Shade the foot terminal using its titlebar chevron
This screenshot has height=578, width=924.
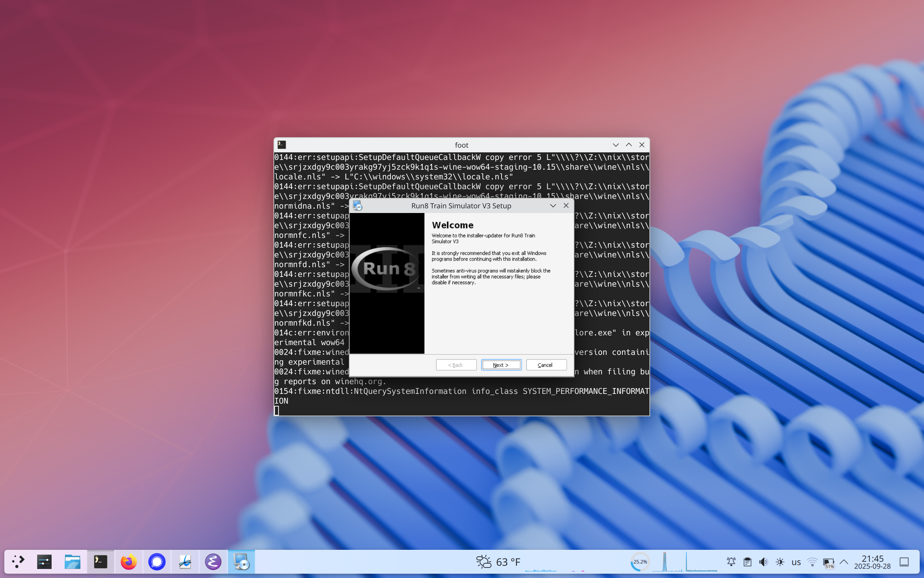[615, 145]
